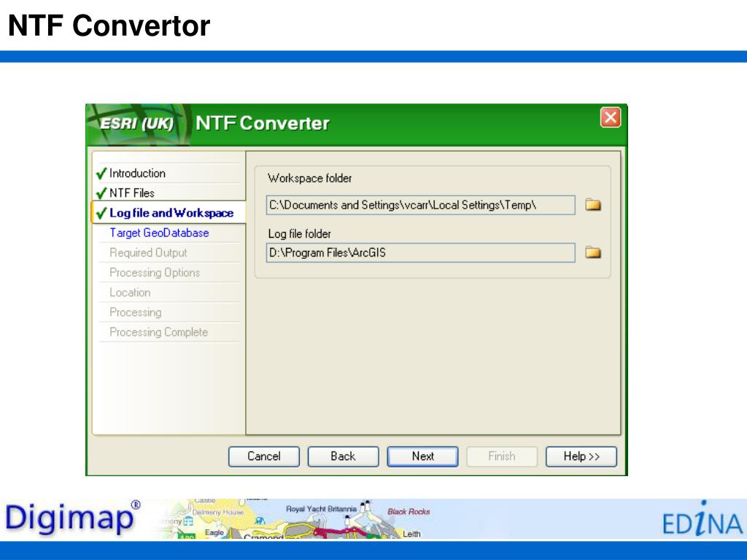This screenshot has width=747, height=560.
Task: Proceed with the Next button
Action: pyautogui.click(x=422, y=456)
